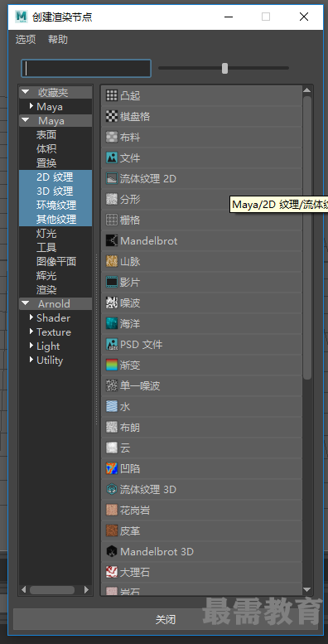The height and width of the screenshot is (644, 328).
Task: Expand the Arnold Texture group
Action: point(31,332)
